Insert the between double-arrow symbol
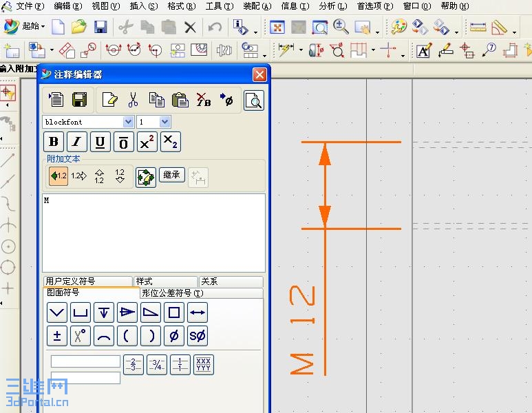This screenshot has height=413, width=532. pyautogui.click(x=198, y=313)
